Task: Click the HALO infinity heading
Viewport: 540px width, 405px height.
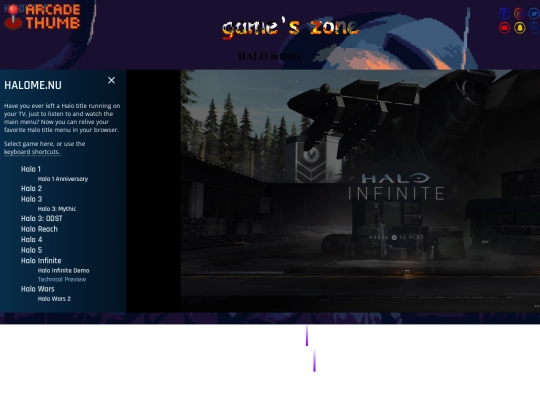Action: [x=270, y=56]
